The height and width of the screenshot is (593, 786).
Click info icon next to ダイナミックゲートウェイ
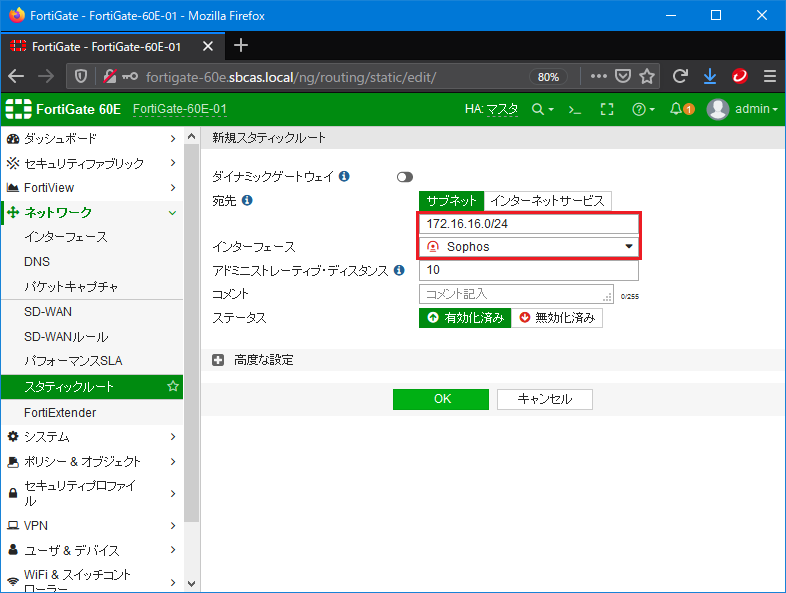(344, 176)
